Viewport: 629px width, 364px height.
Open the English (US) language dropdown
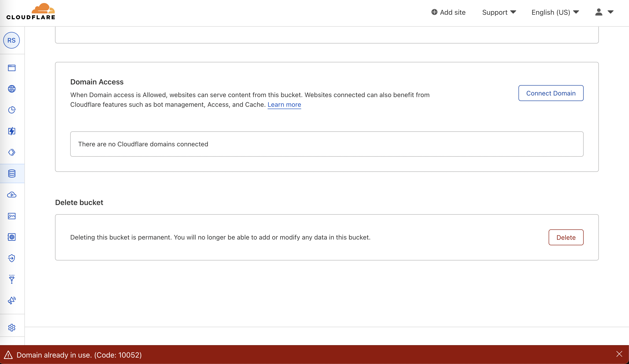(555, 12)
